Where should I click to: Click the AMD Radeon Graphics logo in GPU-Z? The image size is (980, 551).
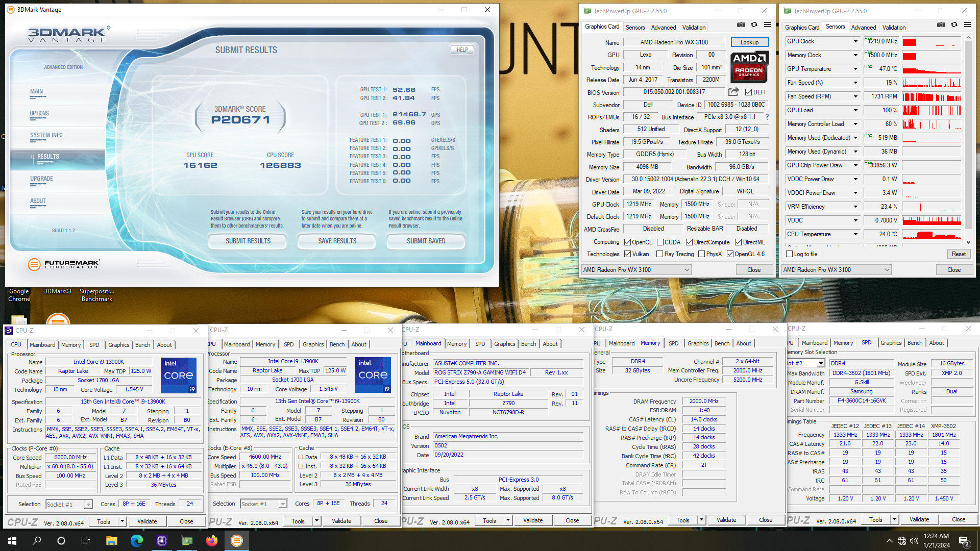coord(749,67)
